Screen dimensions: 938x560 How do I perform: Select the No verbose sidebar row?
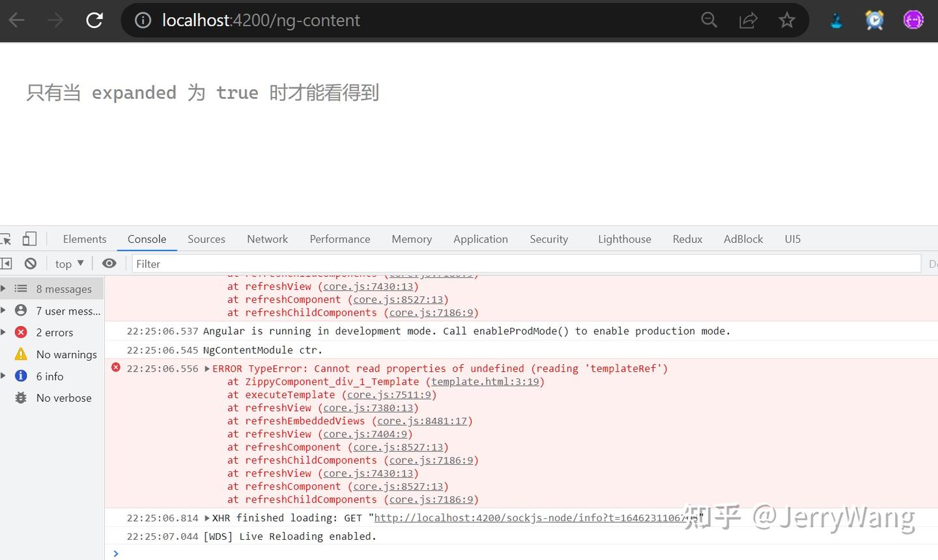(x=52, y=398)
